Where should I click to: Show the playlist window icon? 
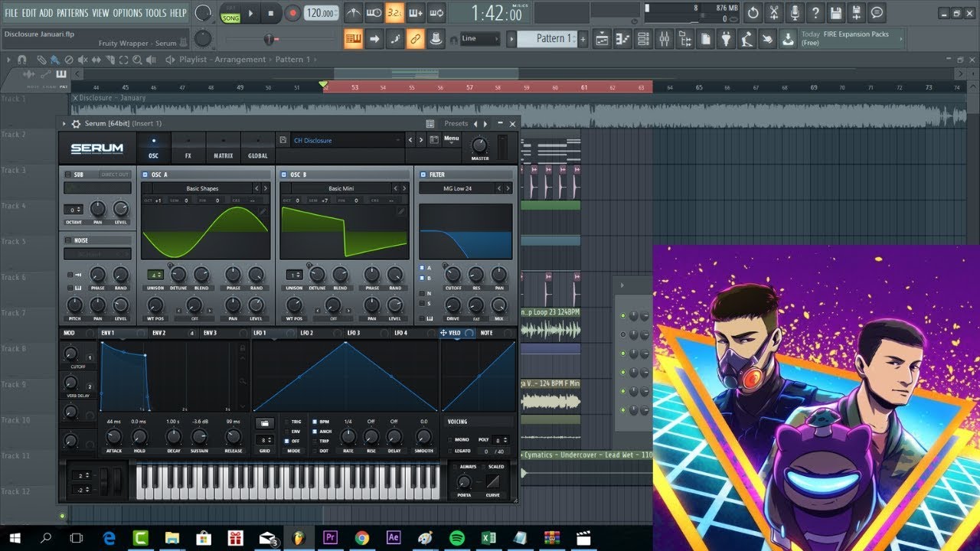[603, 38]
